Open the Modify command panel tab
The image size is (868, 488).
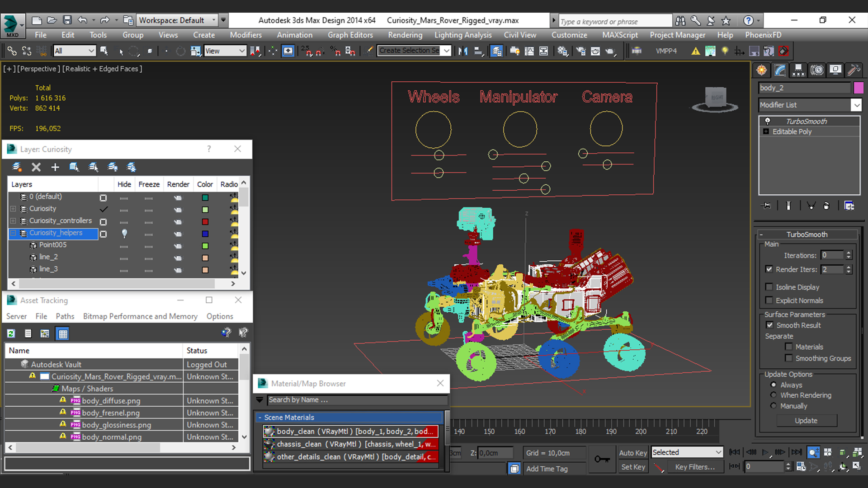coord(780,70)
